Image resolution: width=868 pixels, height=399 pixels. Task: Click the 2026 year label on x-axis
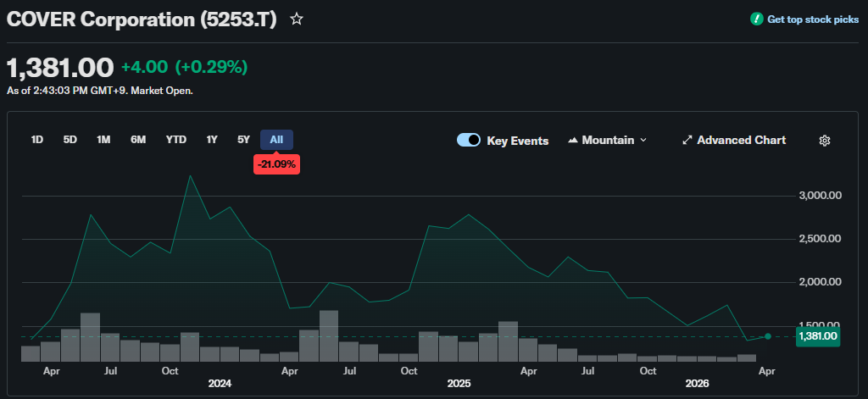(698, 384)
